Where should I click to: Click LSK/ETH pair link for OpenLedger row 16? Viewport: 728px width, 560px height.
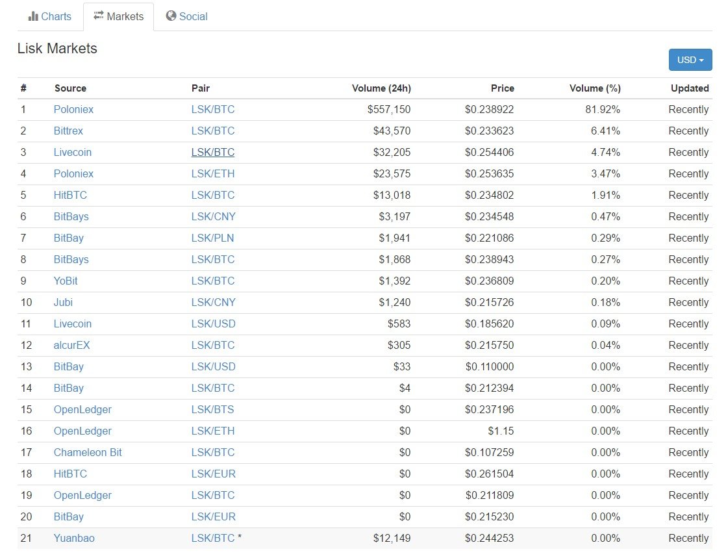(213, 431)
